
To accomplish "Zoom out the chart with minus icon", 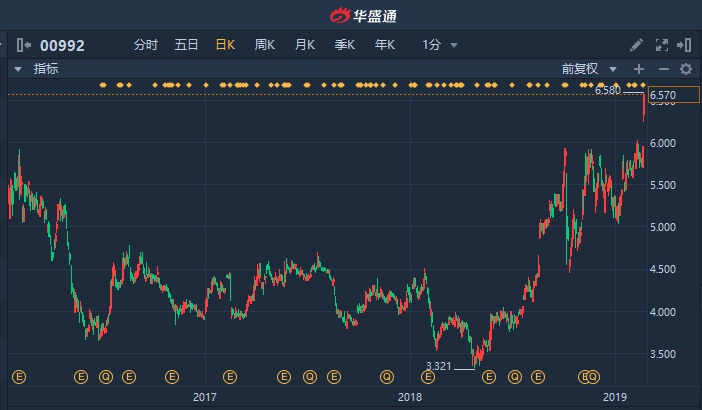I will [662, 69].
